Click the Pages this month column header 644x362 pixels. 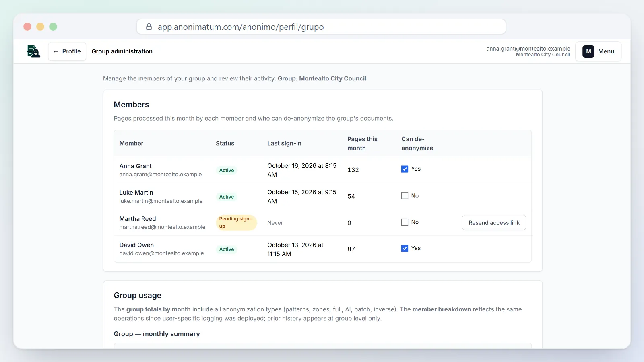pos(362,144)
